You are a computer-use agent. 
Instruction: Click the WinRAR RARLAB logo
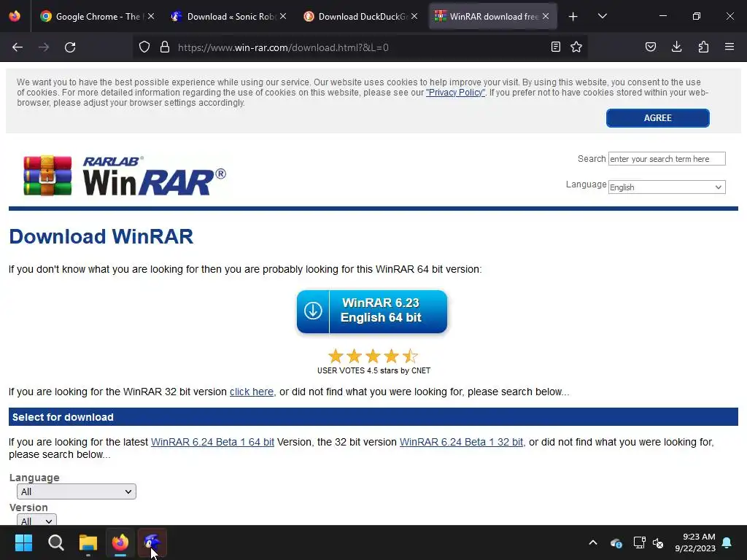[125, 175]
